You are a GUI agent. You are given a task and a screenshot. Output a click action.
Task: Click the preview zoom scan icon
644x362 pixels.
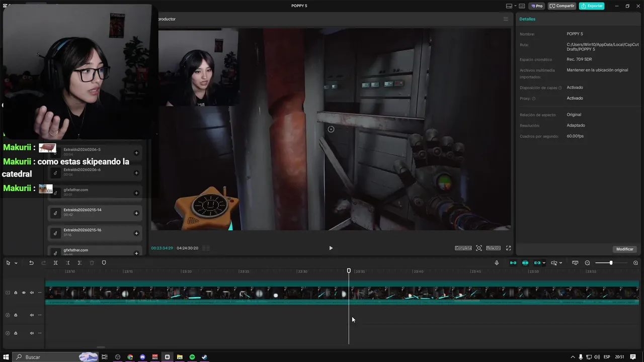pyautogui.click(x=479, y=248)
